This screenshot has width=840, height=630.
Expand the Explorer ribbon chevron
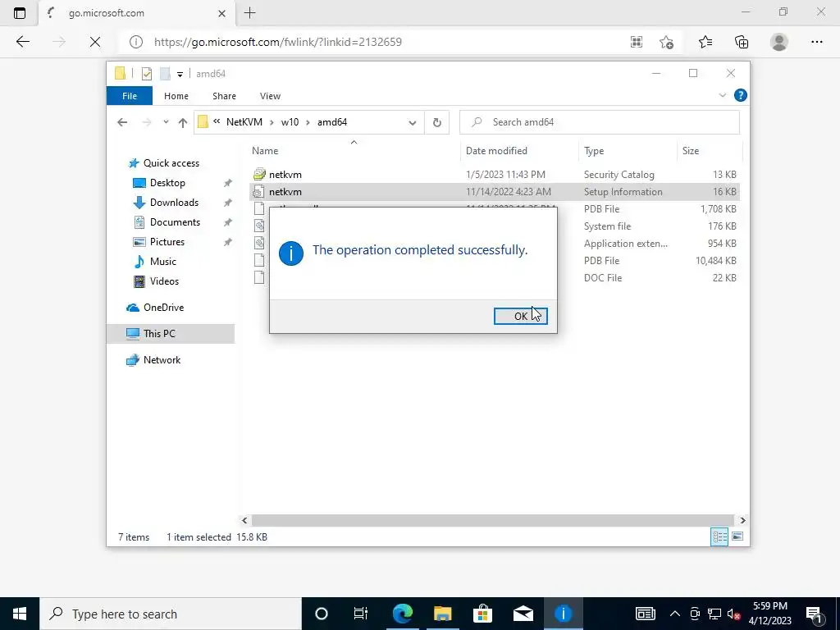[722, 95]
